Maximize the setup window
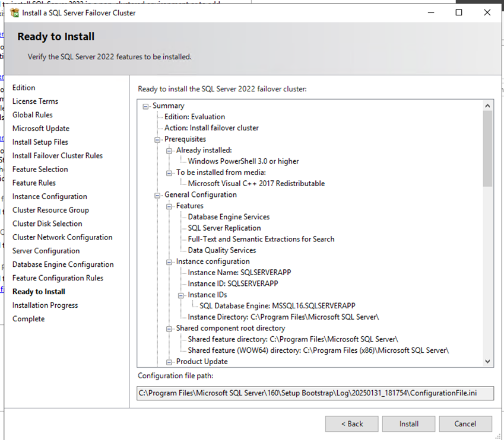 (459, 12)
